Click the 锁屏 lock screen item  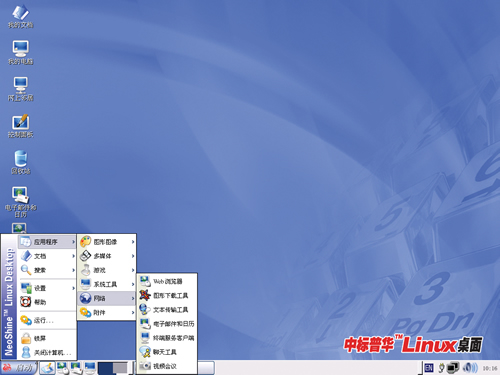47,338
